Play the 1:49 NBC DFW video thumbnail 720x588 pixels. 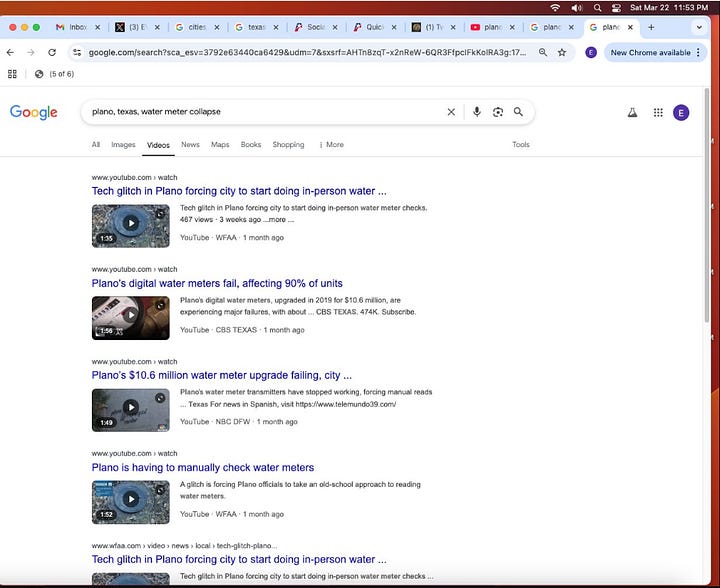(131, 410)
